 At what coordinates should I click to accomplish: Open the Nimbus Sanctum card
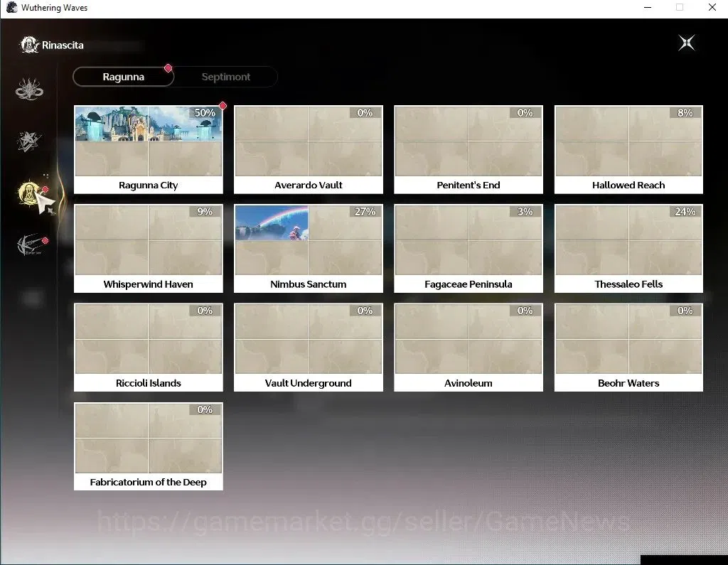click(309, 248)
